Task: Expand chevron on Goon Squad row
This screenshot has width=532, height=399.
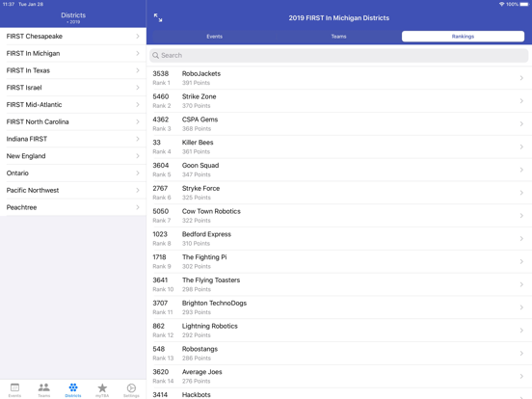Action: [x=521, y=170]
